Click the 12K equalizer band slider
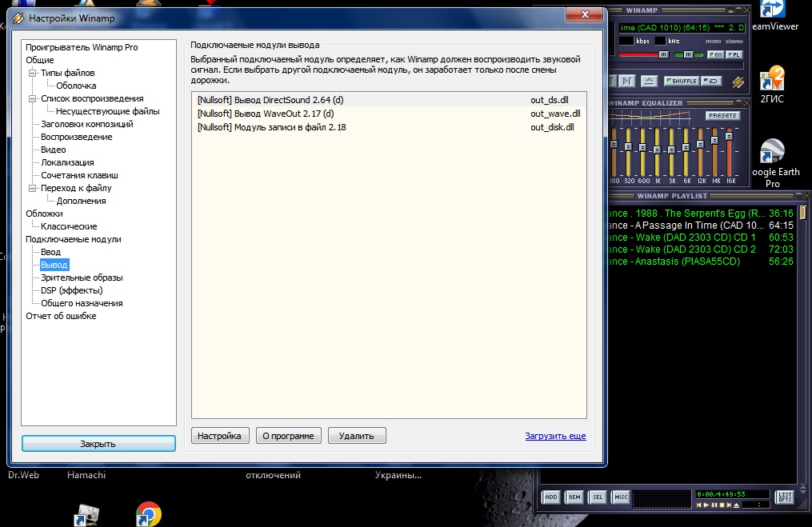 click(700, 151)
